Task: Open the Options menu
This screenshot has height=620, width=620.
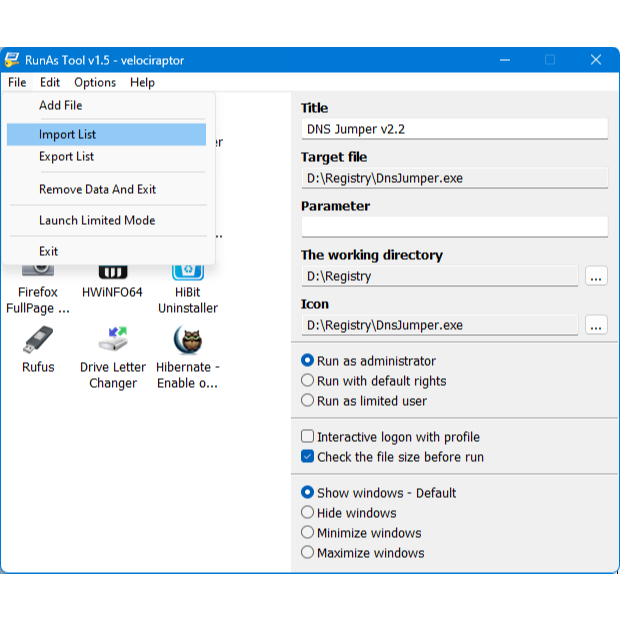Action: 95,82
